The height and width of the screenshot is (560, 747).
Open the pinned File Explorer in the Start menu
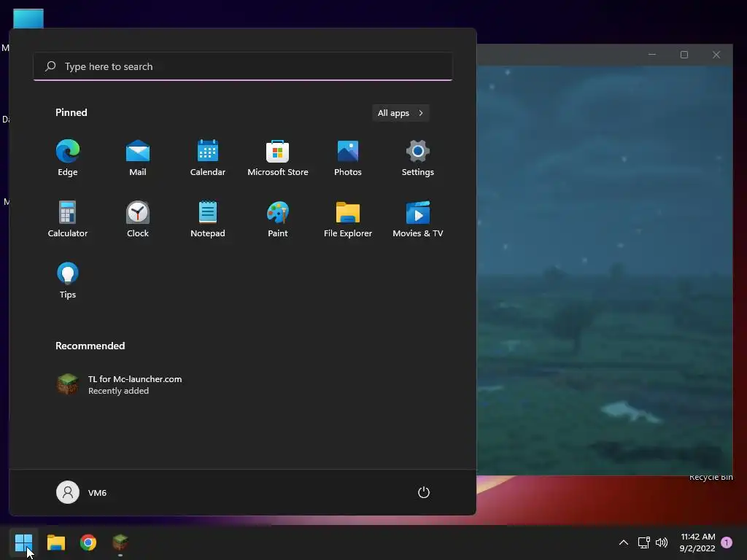pos(348,219)
